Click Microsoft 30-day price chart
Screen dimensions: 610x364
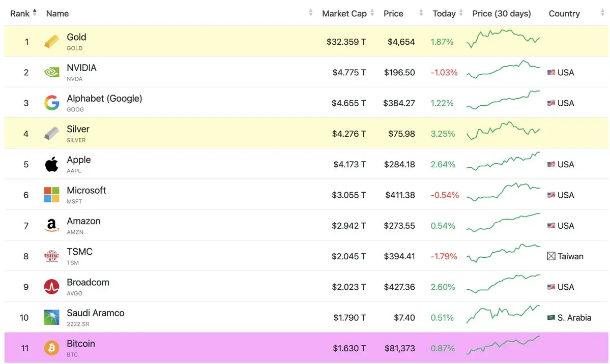tap(503, 192)
